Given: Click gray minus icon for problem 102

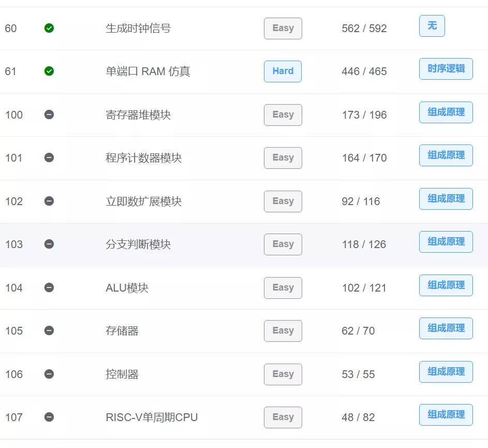Looking at the screenshot, I should click(x=49, y=201).
